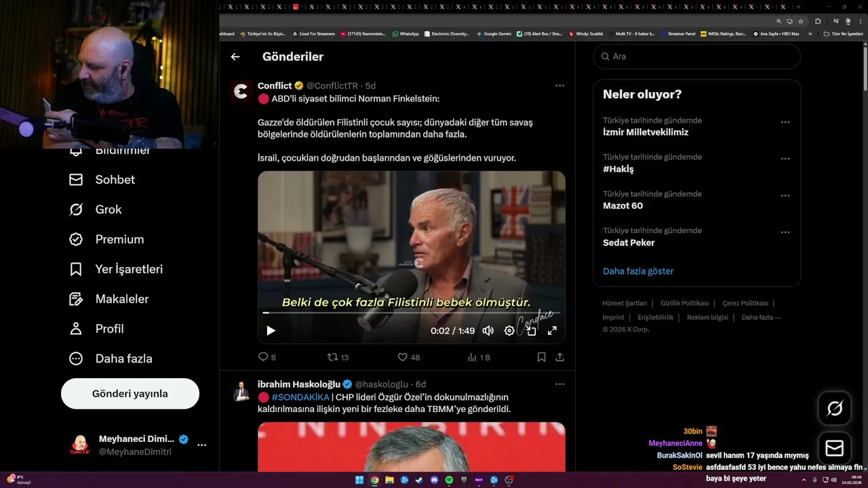This screenshot has width=868, height=488.
Task: Click the page vertical scrollbar
Action: [865, 68]
